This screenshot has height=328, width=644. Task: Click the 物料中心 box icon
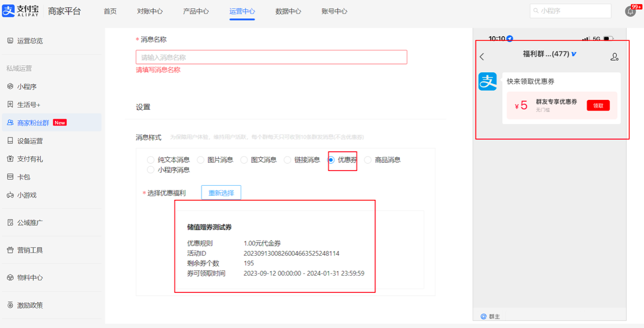click(10, 277)
